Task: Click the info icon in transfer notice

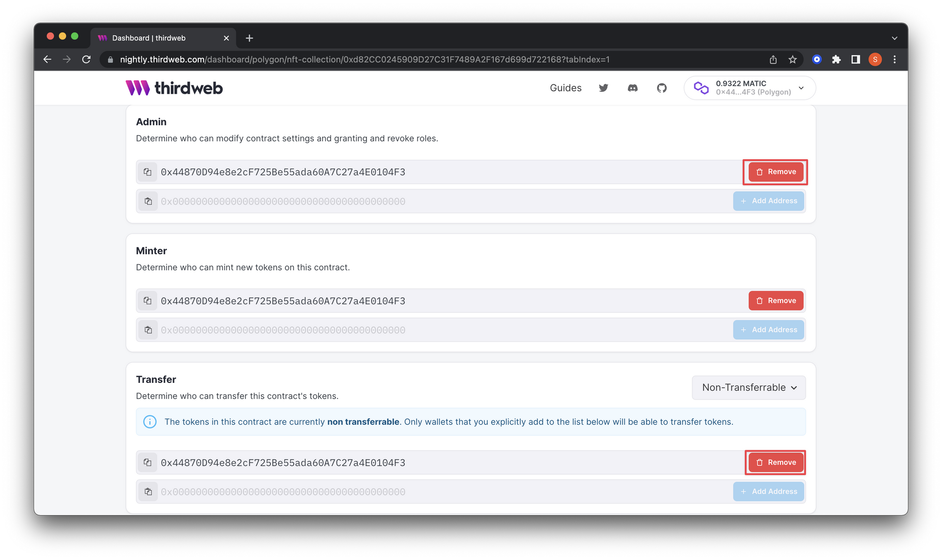Action: pyautogui.click(x=150, y=422)
